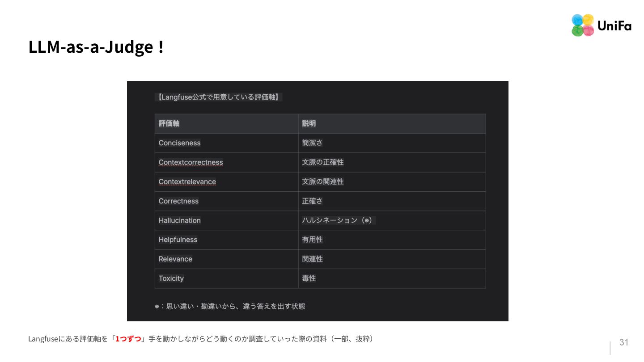The width and height of the screenshot is (644, 362).
Task: Click the 【Langfuse公式で用意している評価軸】 heading
Action: pyautogui.click(x=219, y=97)
